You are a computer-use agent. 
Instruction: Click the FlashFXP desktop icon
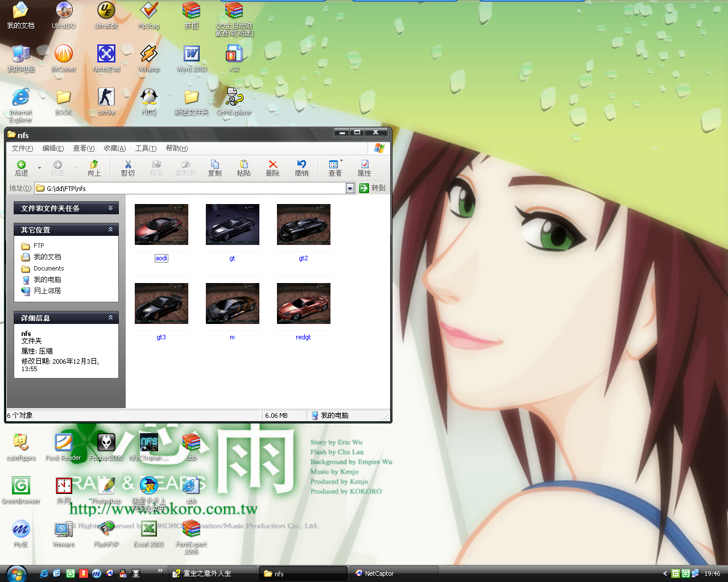106,534
